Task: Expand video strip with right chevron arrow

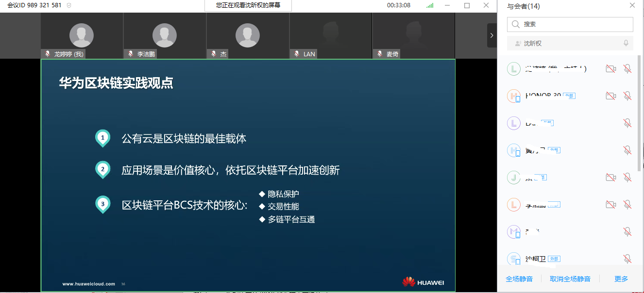Action: pyautogui.click(x=492, y=35)
